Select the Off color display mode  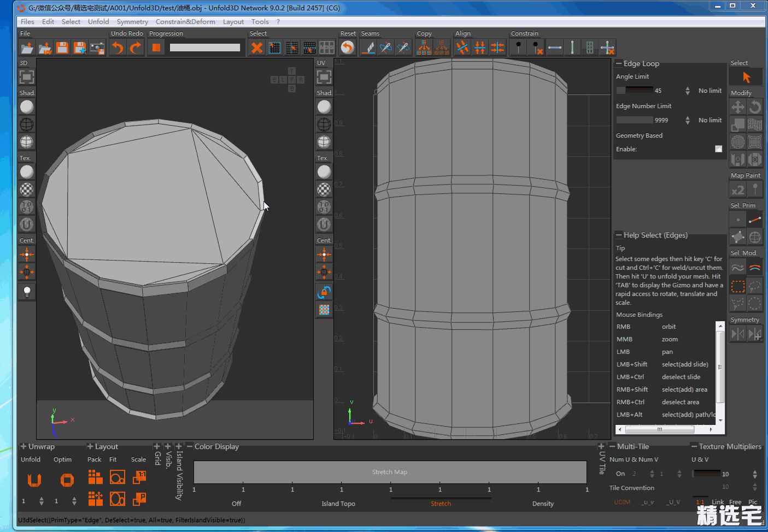tap(236, 504)
